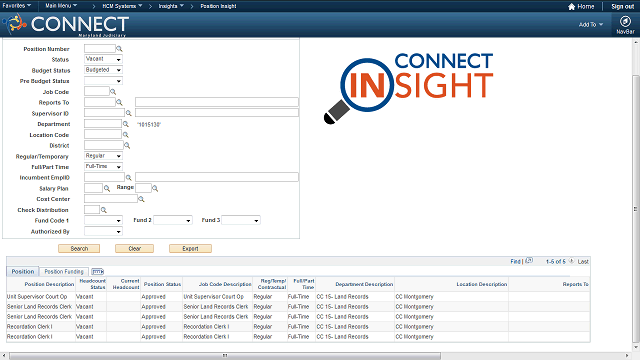Open the Department lookup magnifier

126,124
